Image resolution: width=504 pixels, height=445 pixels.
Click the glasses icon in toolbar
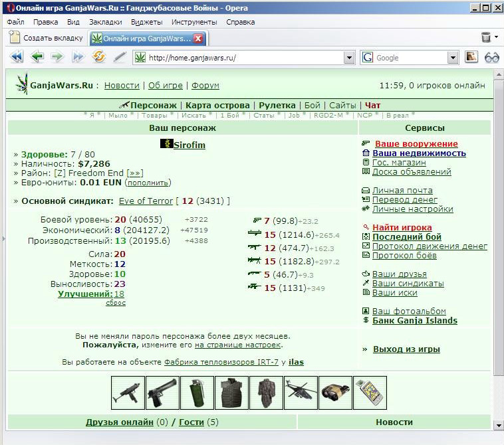click(x=492, y=58)
